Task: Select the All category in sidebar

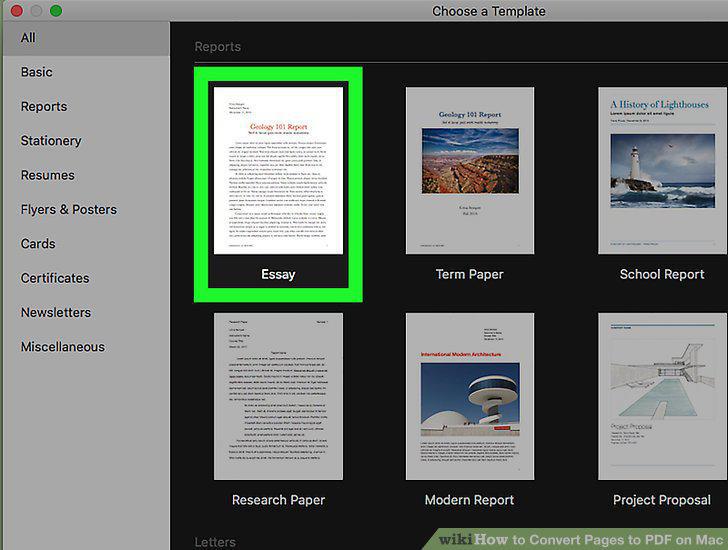Action: click(x=86, y=38)
